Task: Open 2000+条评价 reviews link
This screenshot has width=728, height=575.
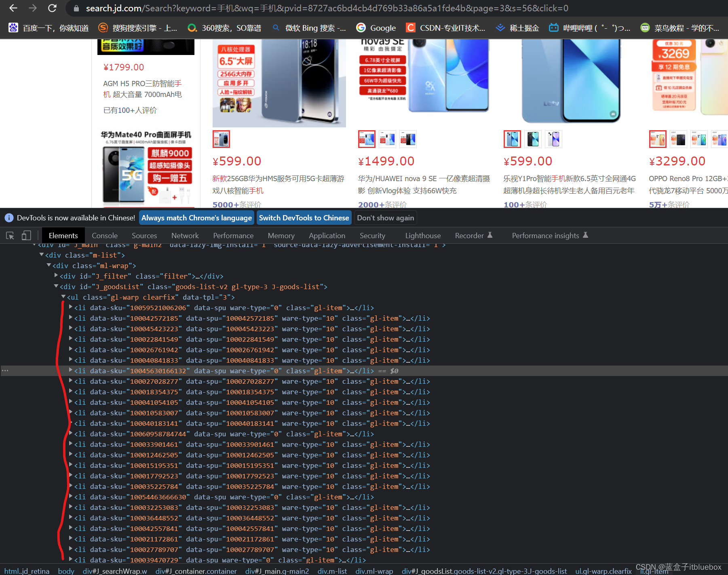Action: (382, 205)
